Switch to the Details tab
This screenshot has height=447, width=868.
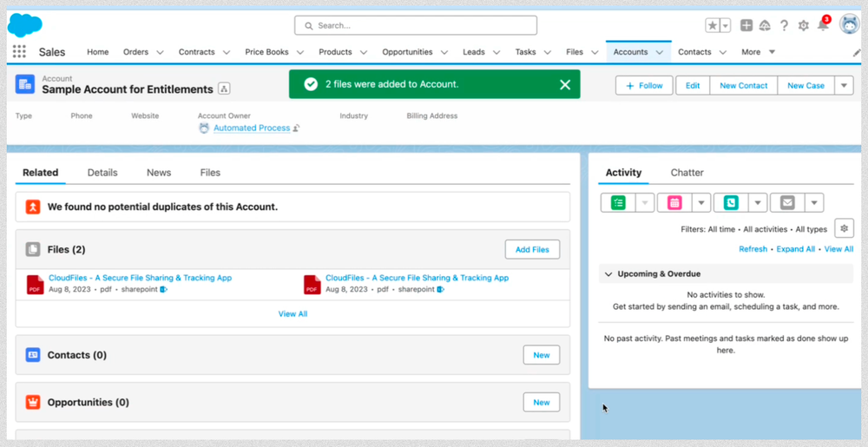102,173
